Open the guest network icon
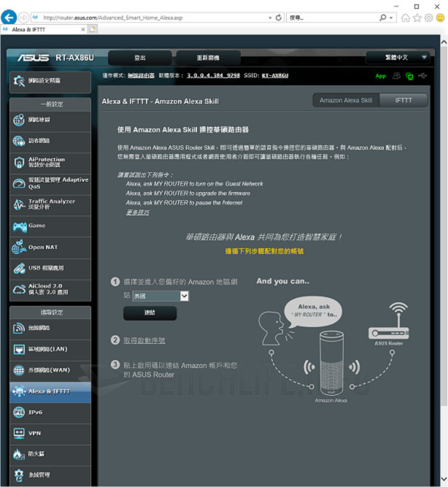Image resolution: width=448 pixels, height=487 pixels. [19, 141]
